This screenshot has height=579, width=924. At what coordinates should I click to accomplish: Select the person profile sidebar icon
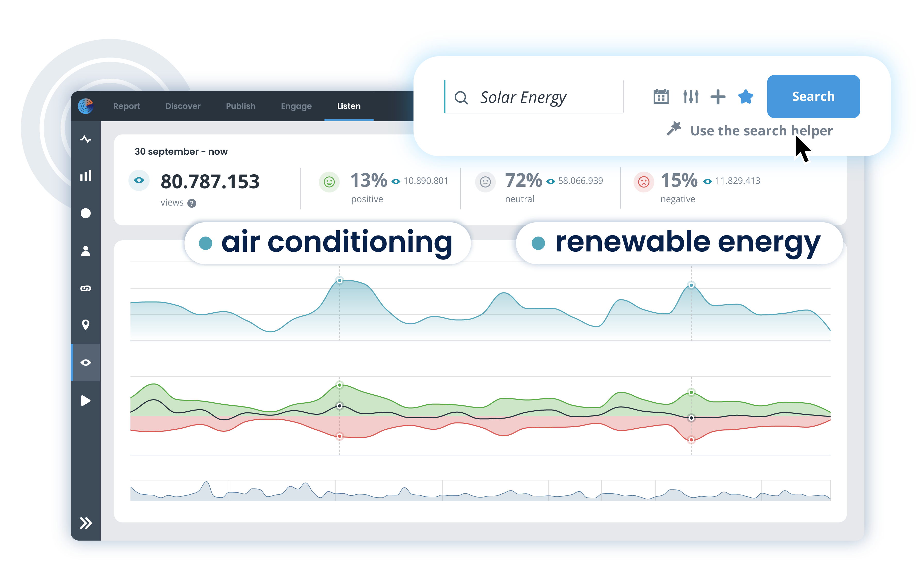tap(85, 251)
